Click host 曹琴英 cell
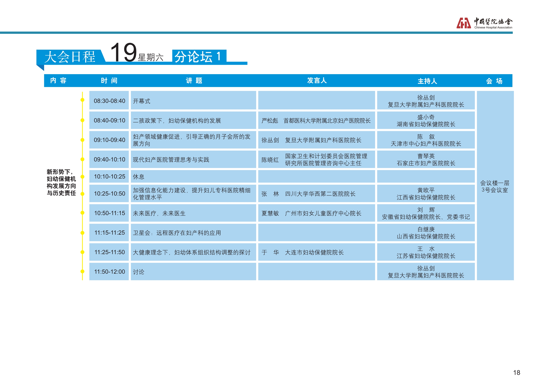This screenshot has height=392, width=549. click(x=426, y=159)
